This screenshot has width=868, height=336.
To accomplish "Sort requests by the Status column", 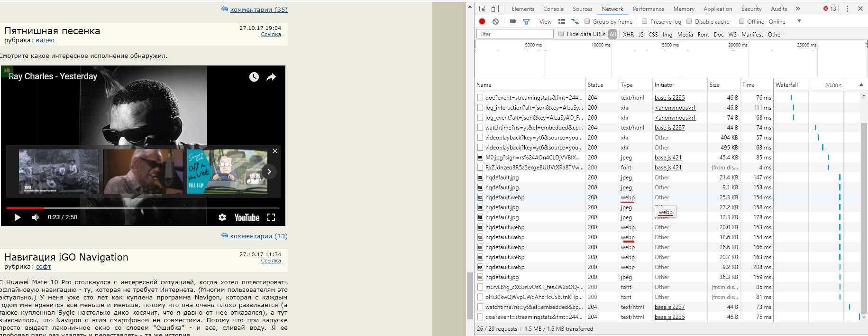I will tap(602, 84).
